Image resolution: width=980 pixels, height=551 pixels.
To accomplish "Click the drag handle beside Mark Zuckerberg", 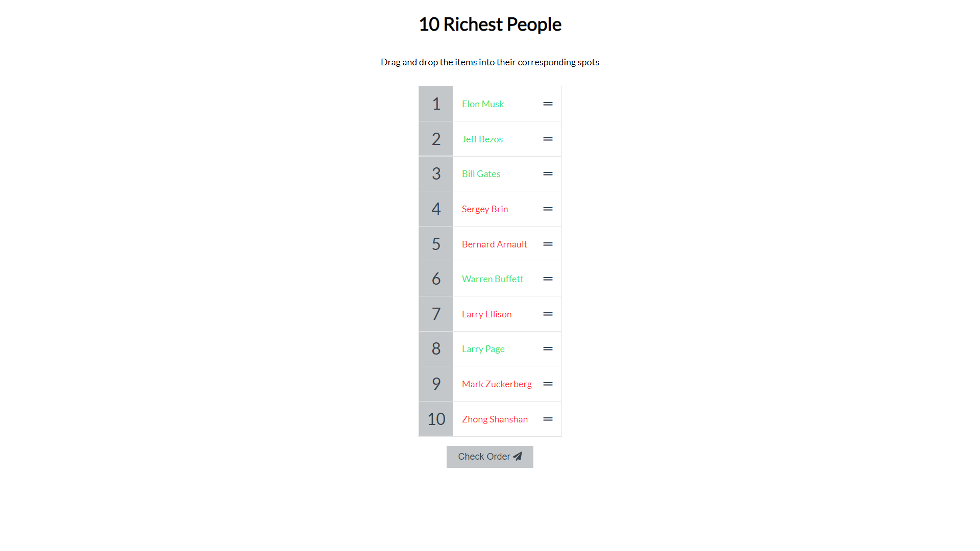I will (x=548, y=384).
